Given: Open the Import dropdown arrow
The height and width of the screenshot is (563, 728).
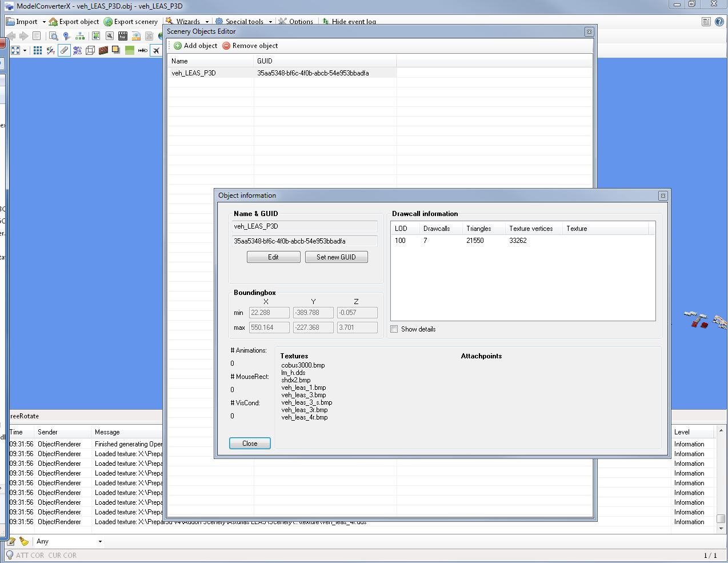Looking at the screenshot, I should 43,21.
